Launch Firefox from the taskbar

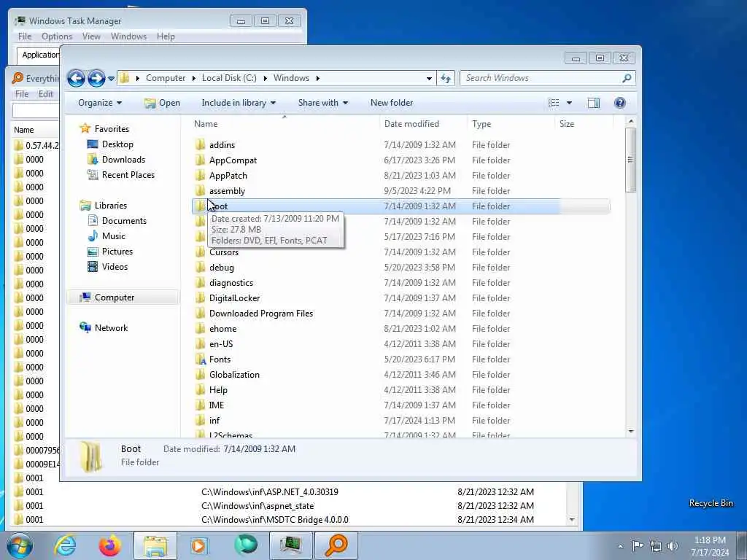click(x=109, y=545)
